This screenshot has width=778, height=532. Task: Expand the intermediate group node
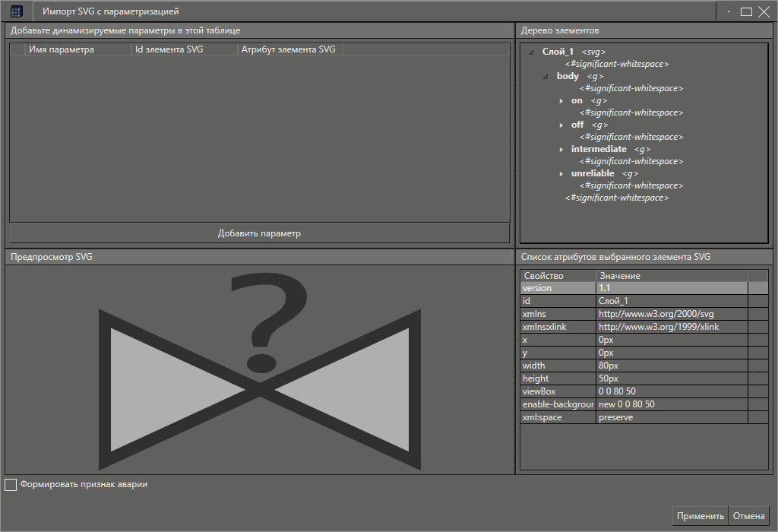(x=561, y=148)
